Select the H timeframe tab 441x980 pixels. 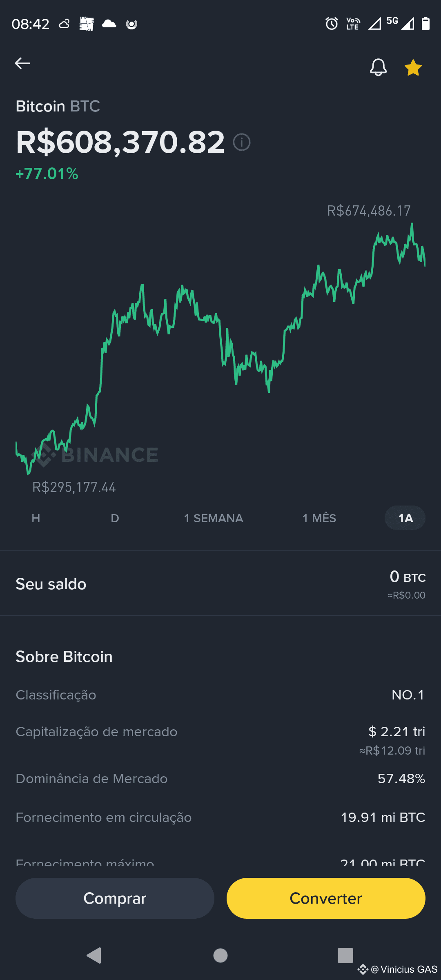(36, 518)
